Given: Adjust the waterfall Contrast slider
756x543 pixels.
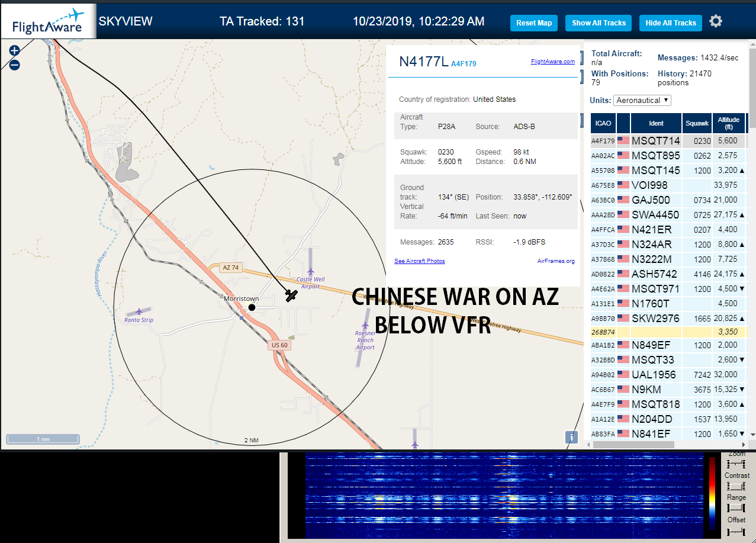Looking at the screenshot, I should (736, 486).
